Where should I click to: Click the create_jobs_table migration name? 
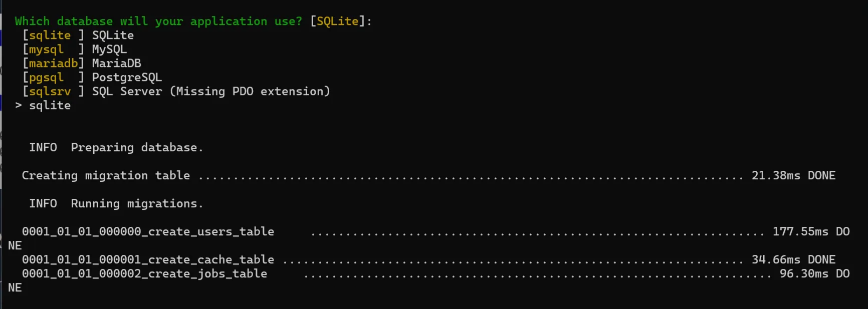[x=144, y=274]
